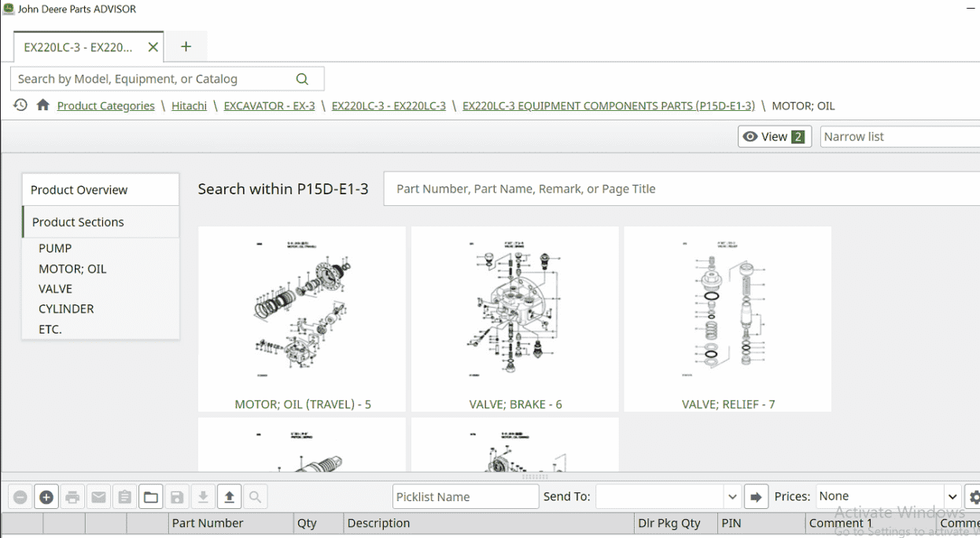Toggle the View eye button
980x538 pixels.
pyautogui.click(x=775, y=137)
